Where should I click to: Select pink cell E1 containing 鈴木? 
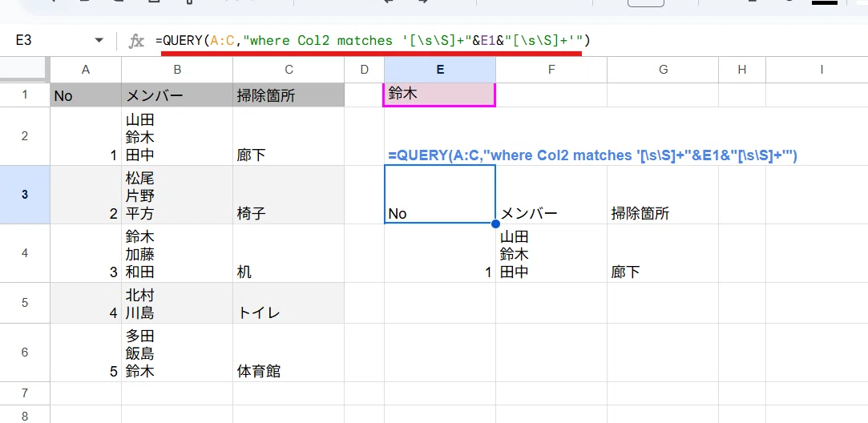click(x=439, y=95)
